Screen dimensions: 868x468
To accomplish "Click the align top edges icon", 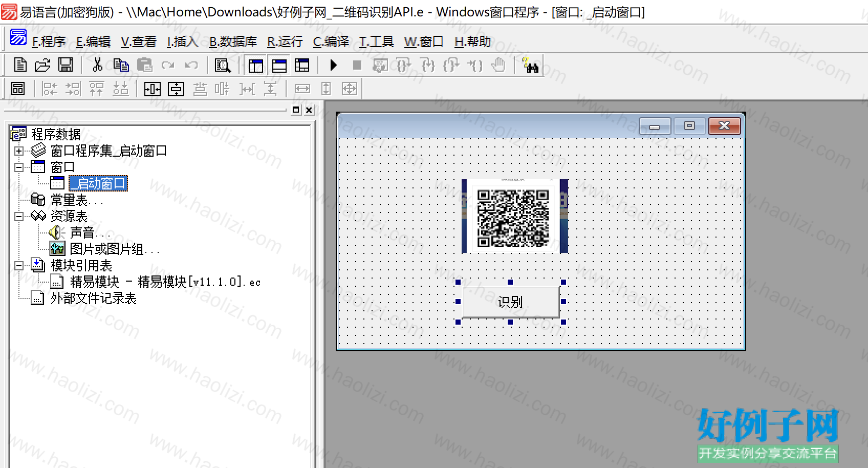I will point(96,89).
